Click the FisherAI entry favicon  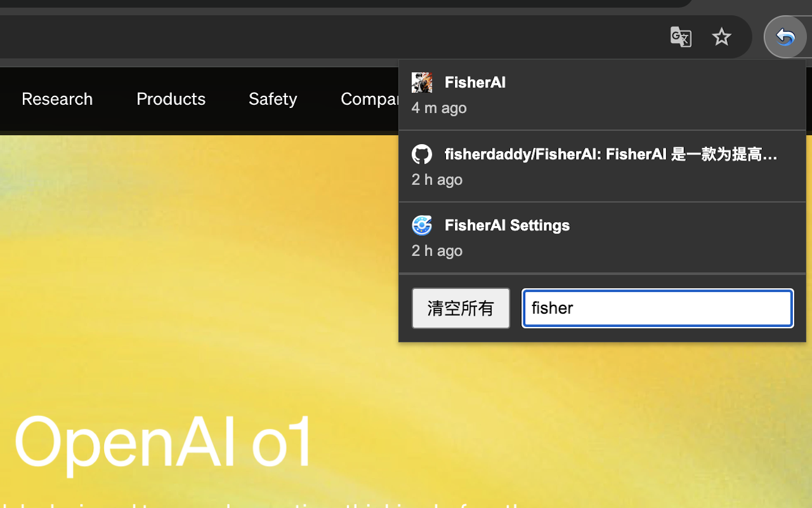click(x=422, y=83)
